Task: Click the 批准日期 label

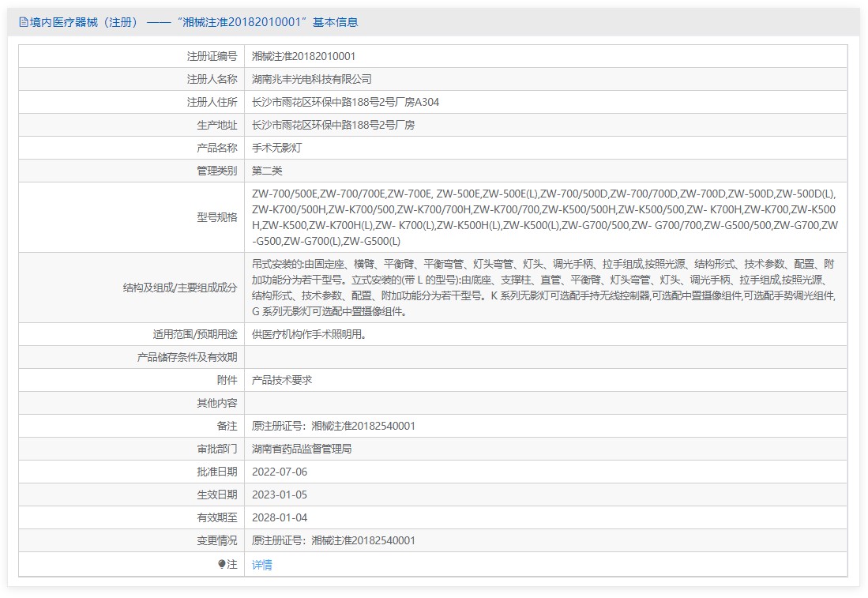Action: pyautogui.click(x=217, y=472)
